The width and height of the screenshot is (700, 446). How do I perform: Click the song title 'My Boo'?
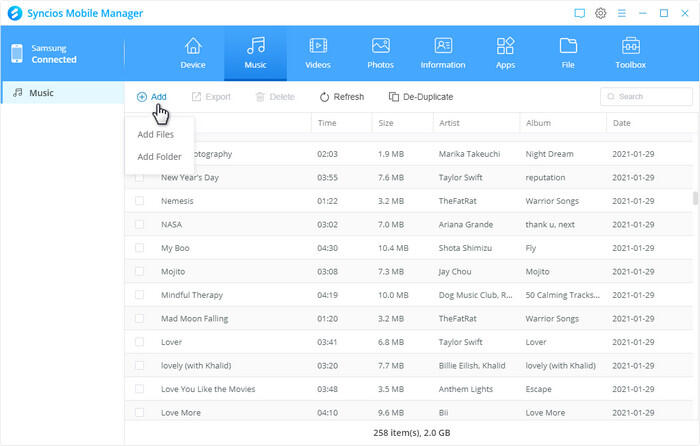175,248
